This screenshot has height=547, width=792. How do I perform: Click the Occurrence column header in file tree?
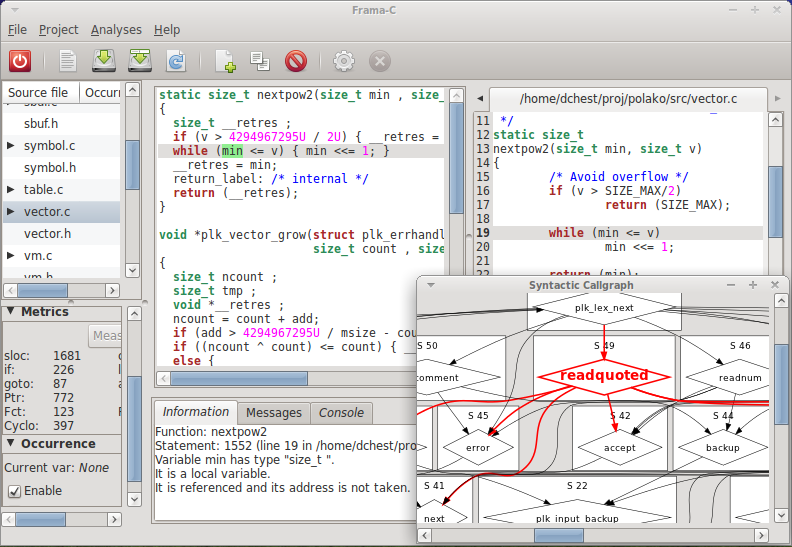click(101, 92)
